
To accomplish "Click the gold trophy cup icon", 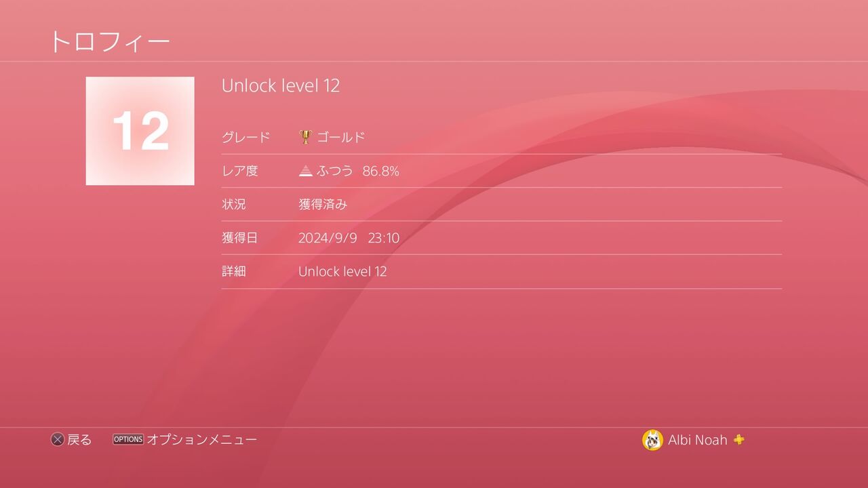I will pos(305,137).
